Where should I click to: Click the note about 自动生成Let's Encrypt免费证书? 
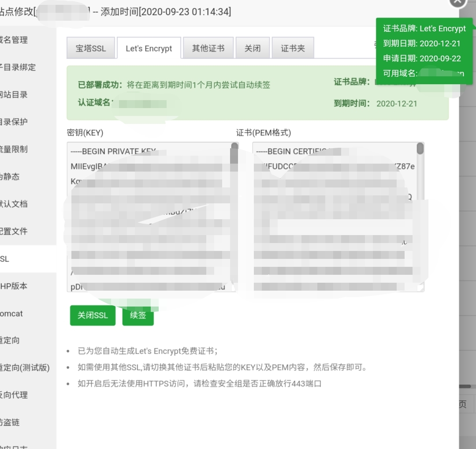pos(148,351)
